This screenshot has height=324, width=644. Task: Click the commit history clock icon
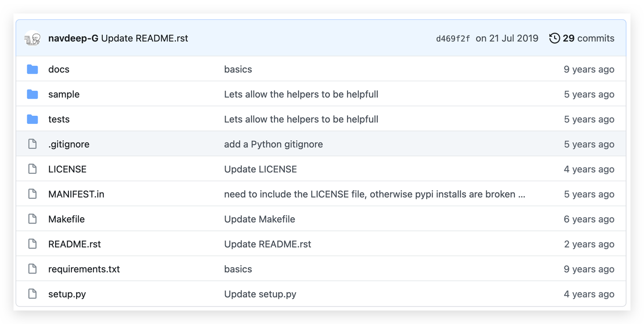(x=555, y=38)
